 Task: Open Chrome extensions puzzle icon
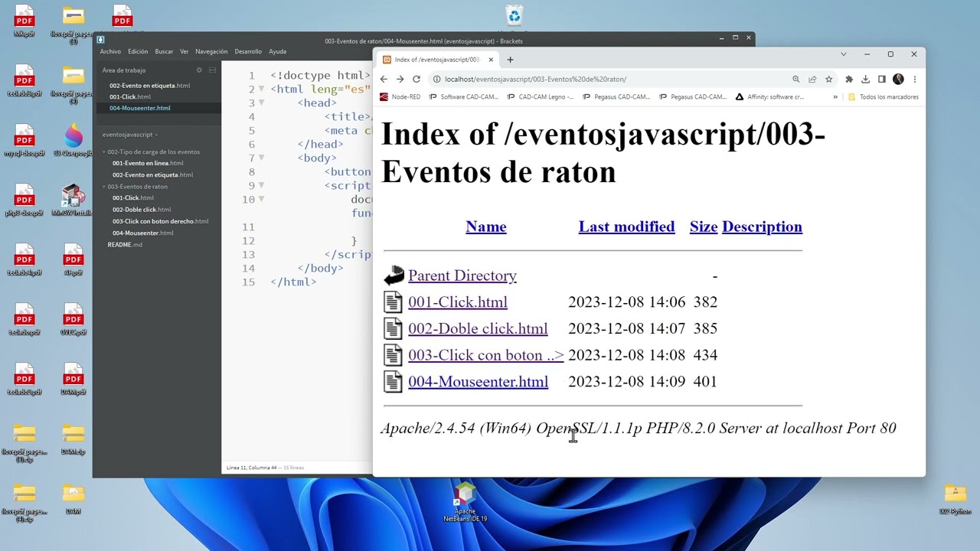(x=849, y=79)
